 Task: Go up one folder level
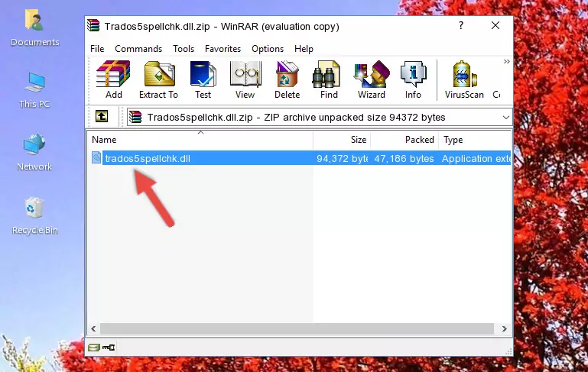(x=102, y=117)
